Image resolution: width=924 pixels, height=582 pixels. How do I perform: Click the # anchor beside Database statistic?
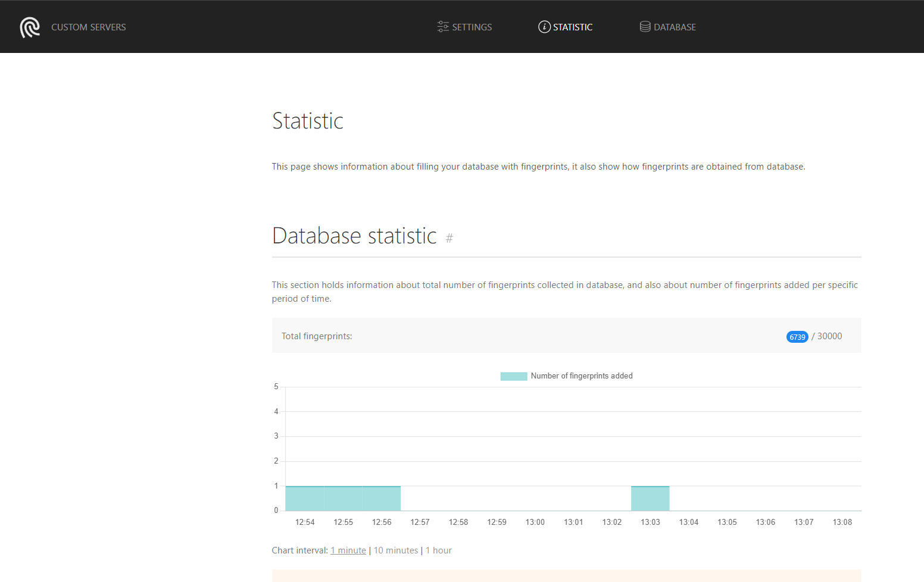449,238
